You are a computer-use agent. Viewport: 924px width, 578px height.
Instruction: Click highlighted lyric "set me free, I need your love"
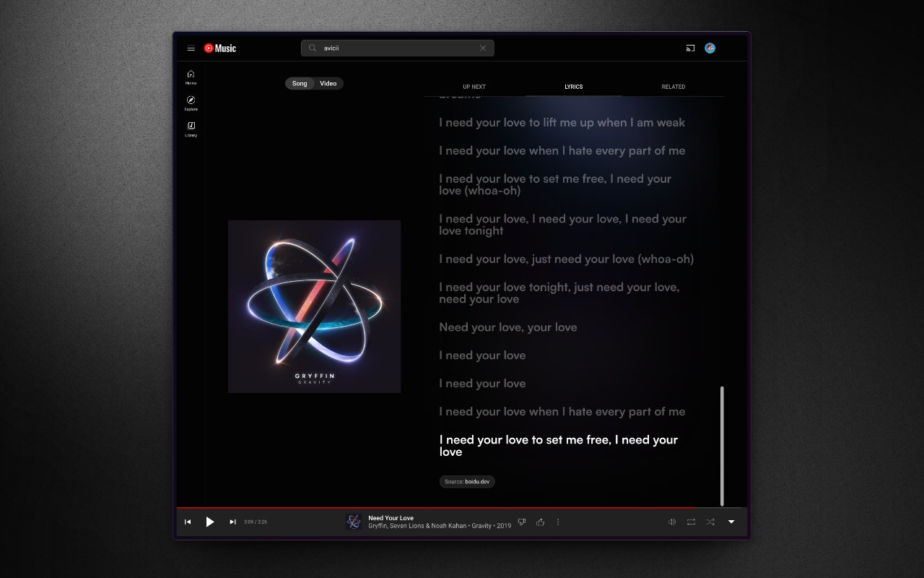(559, 446)
